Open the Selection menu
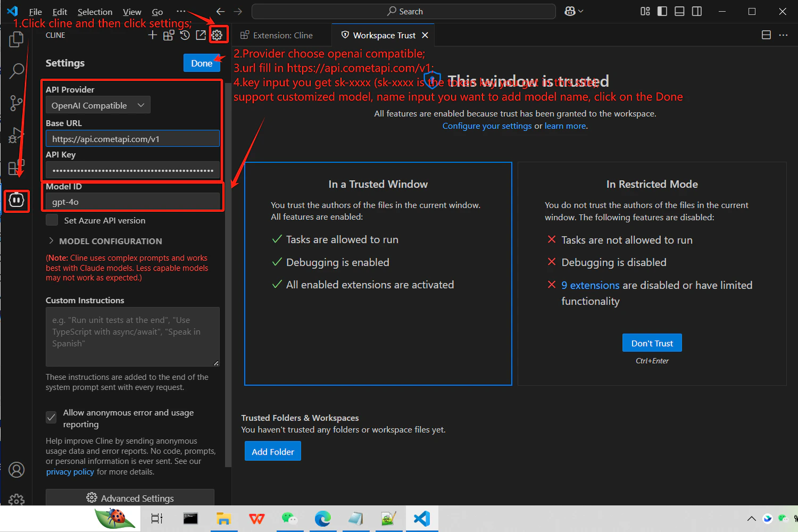798x532 pixels. point(95,11)
